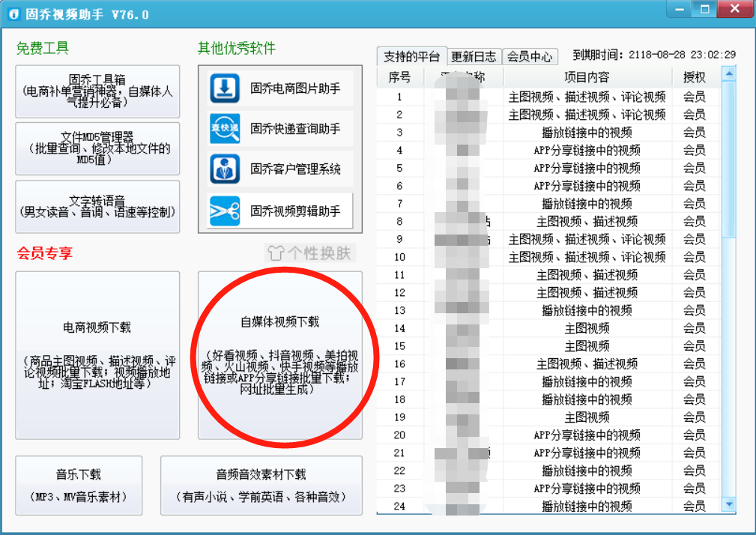Click 会员 cell in row 12
Screen dimensions: 756x535
click(x=695, y=292)
